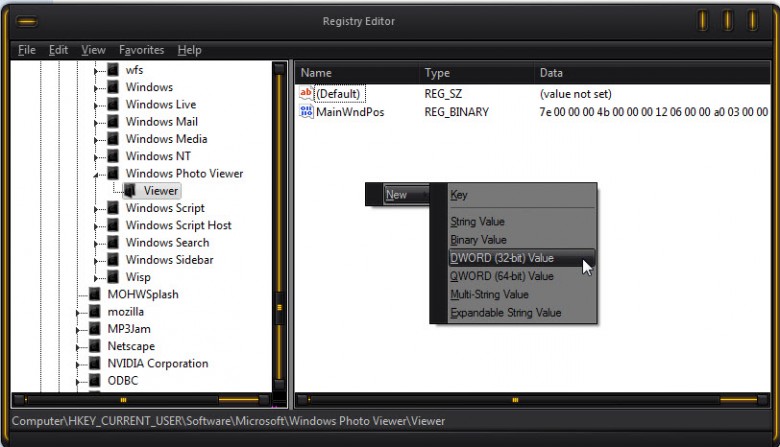The image size is (780, 447).
Task: Expand the Windows Script Host node
Action: click(x=96, y=227)
